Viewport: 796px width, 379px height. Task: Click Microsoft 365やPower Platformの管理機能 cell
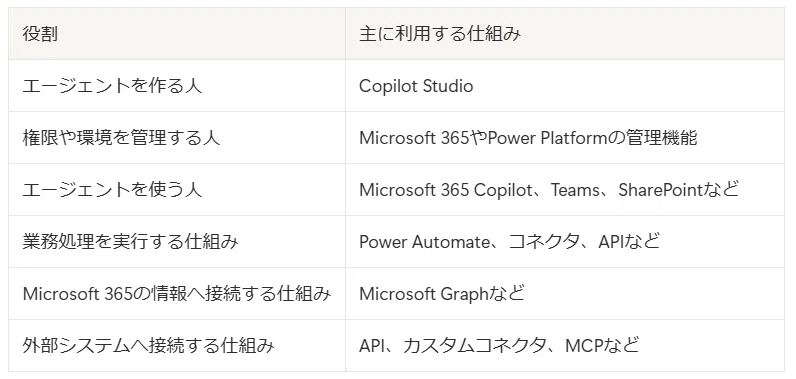(565, 137)
